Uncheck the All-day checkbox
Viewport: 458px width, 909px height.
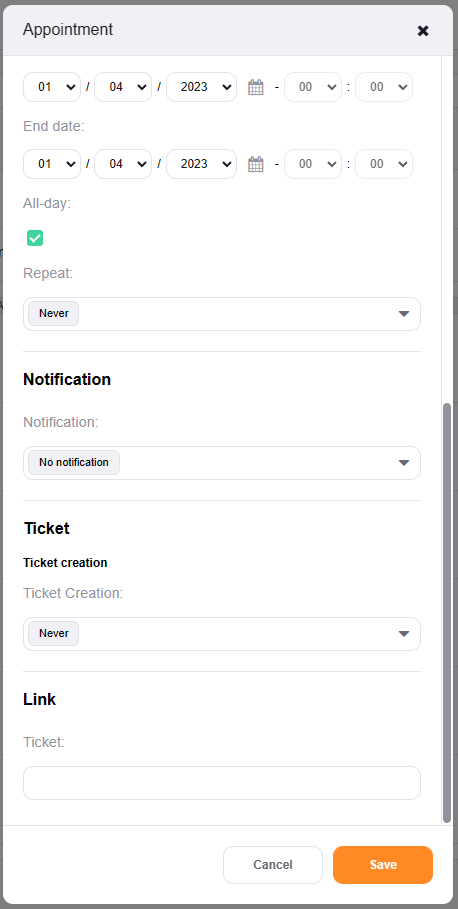(x=35, y=238)
